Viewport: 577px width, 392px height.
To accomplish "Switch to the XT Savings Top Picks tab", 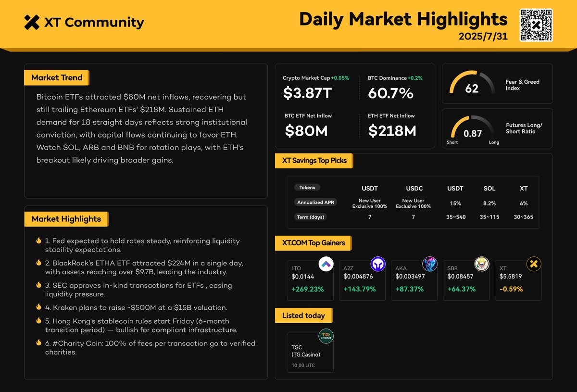I will (314, 161).
